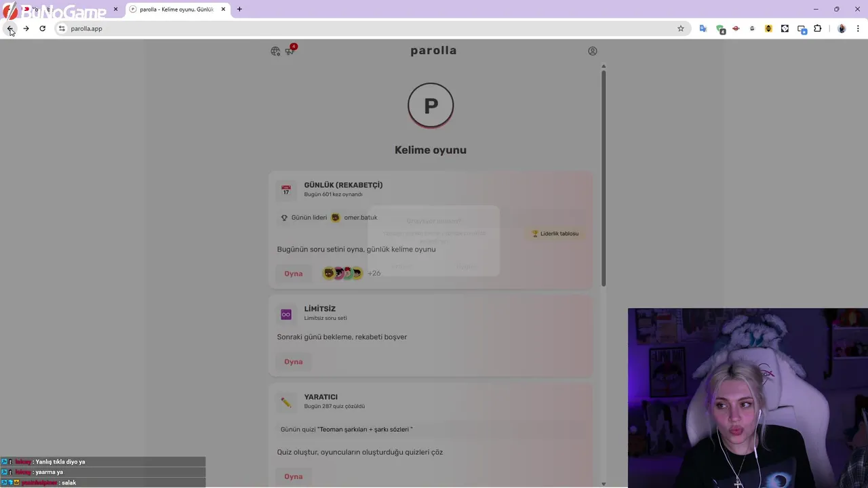
Task: Click chat message salak
Action: [68, 483]
